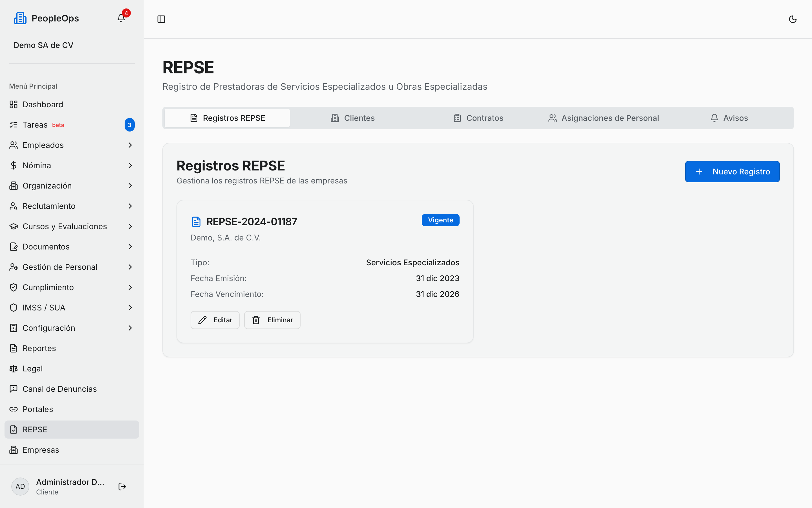Click the REPSE-2024-01187 record title

pyautogui.click(x=252, y=222)
